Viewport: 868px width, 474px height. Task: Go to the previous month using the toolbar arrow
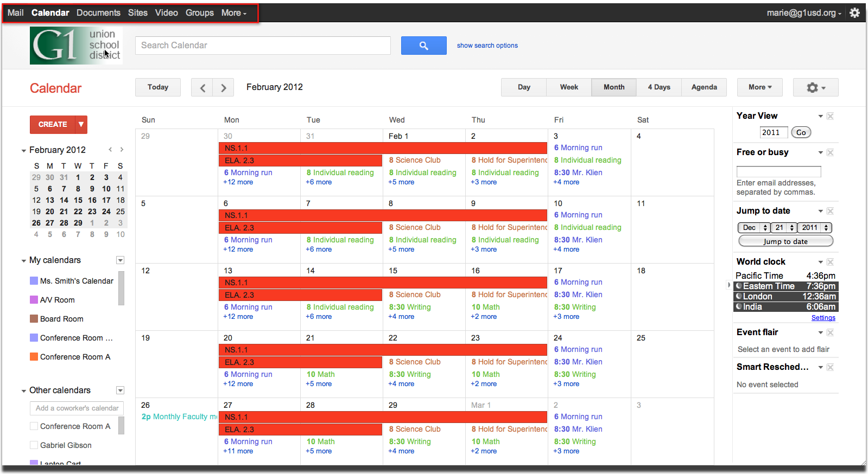pos(202,87)
